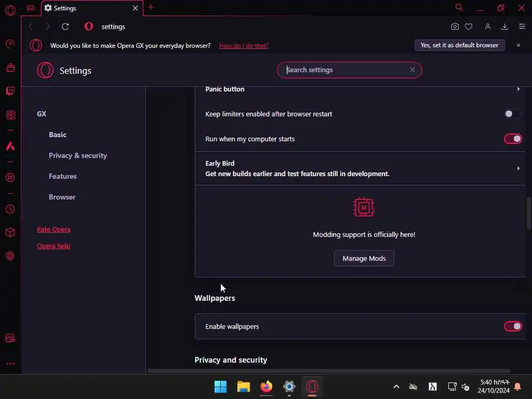532x399 pixels.
Task: Click the vertical page scrollbar
Action: pos(528,213)
